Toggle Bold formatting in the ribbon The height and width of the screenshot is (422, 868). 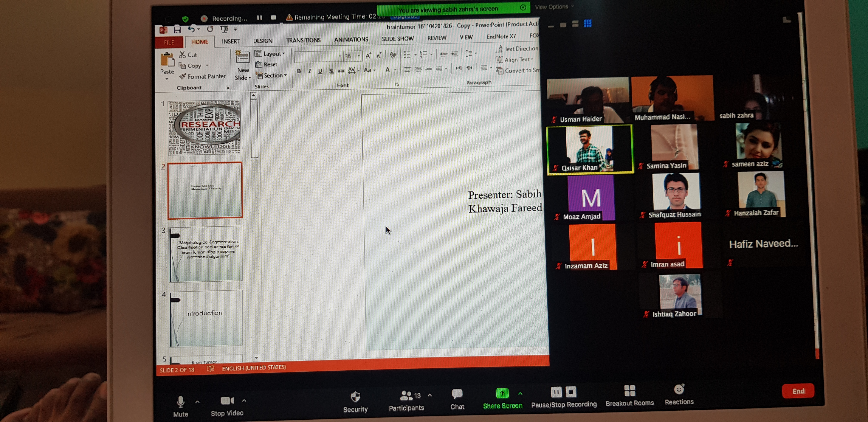point(299,71)
